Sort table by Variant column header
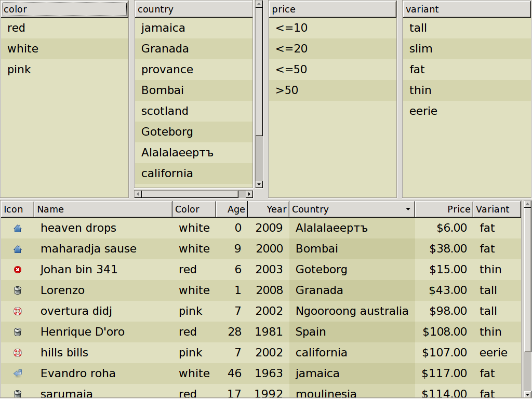The image size is (532, 399). pos(497,209)
